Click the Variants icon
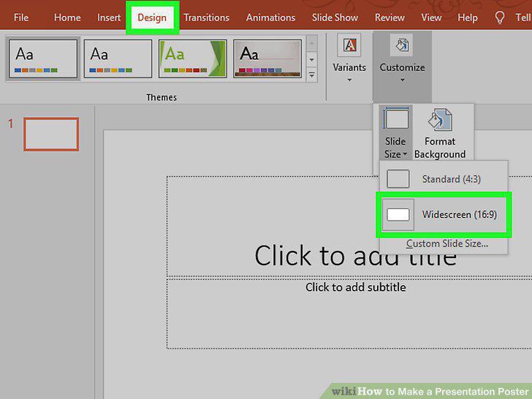This screenshot has width=532, height=399. click(x=349, y=45)
